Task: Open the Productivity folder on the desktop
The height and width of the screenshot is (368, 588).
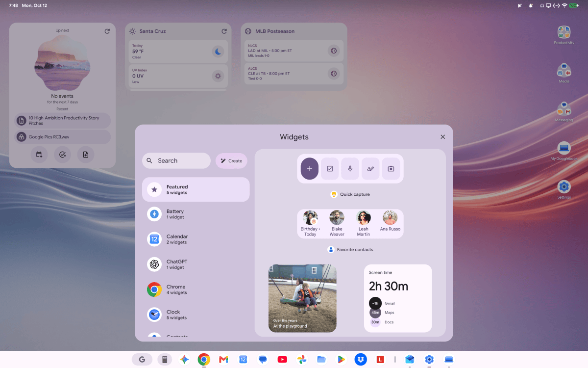Action: click(x=564, y=35)
